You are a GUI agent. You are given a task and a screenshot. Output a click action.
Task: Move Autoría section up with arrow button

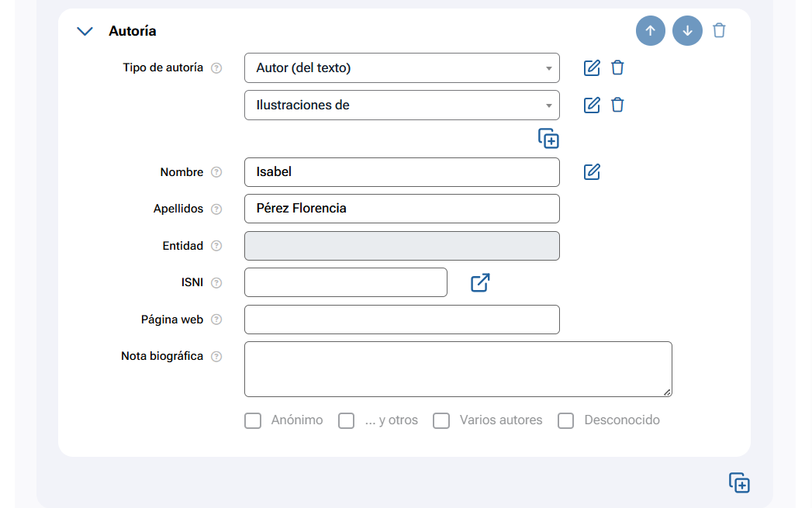pyautogui.click(x=651, y=31)
